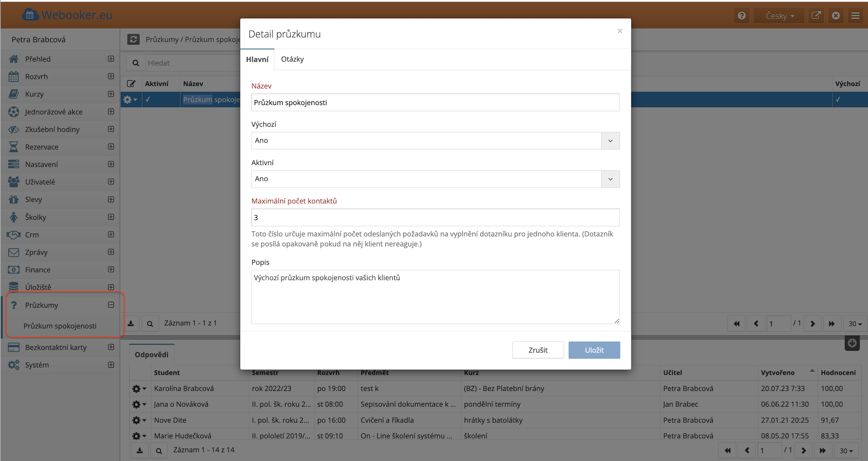Open the Česky language dropdown

[x=779, y=16]
